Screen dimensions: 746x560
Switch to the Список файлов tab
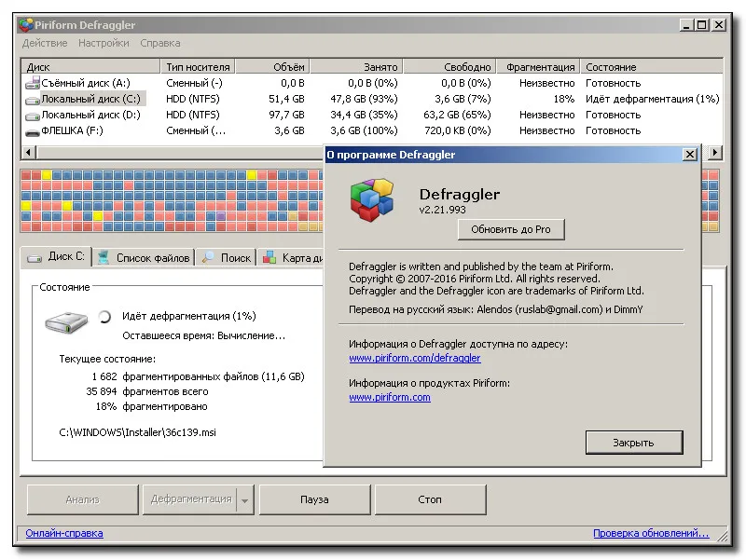[x=144, y=258]
